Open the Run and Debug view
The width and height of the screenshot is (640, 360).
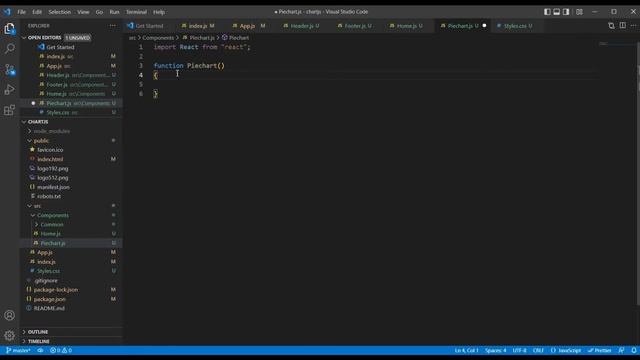[9, 89]
